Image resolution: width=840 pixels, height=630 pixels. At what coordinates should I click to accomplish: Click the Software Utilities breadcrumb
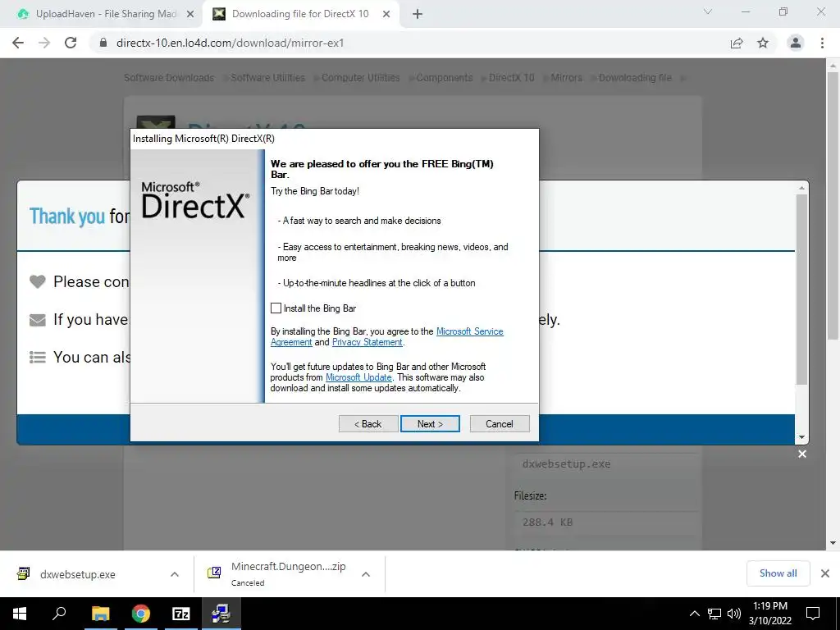pyautogui.click(x=268, y=78)
